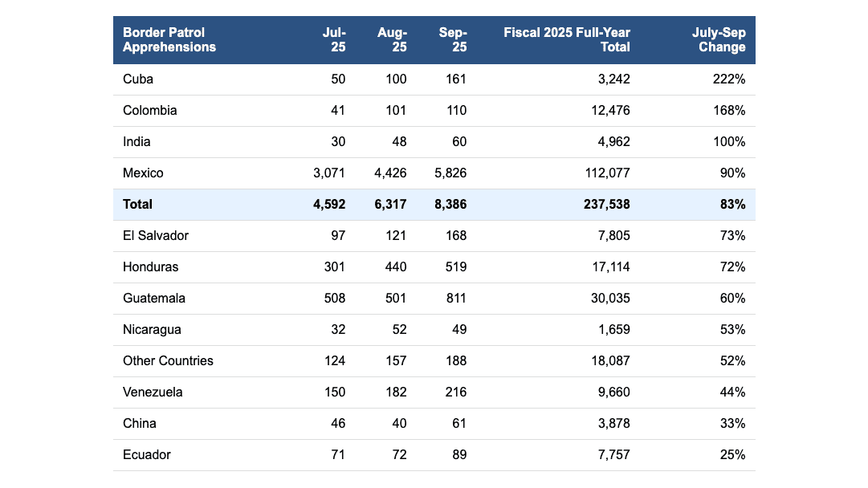Select the Honduras row label

tap(151, 267)
